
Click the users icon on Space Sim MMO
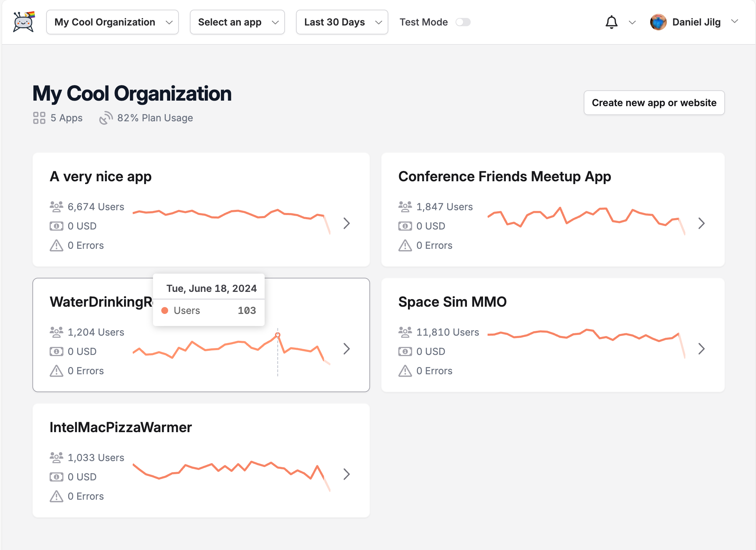click(405, 332)
